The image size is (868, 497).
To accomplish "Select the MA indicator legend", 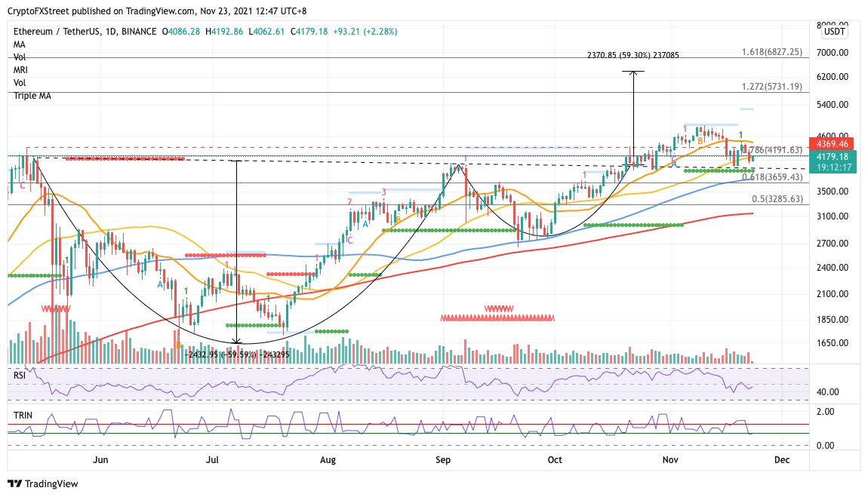I will tap(20, 44).
